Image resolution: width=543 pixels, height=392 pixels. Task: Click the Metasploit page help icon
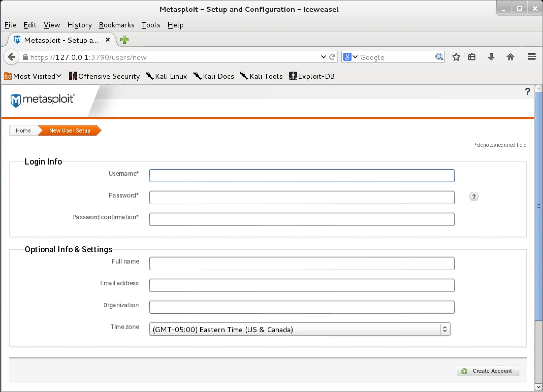tap(528, 91)
